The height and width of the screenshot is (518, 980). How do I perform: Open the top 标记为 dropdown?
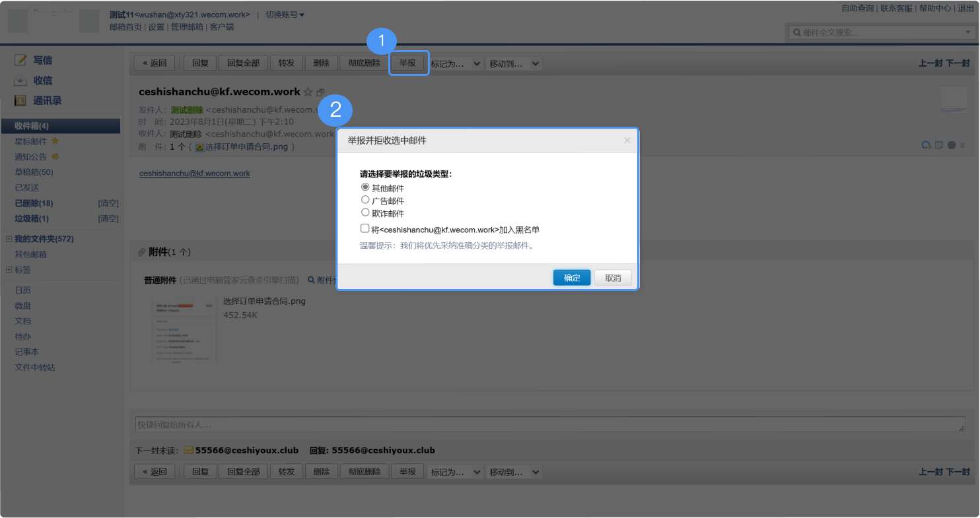coord(456,63)
